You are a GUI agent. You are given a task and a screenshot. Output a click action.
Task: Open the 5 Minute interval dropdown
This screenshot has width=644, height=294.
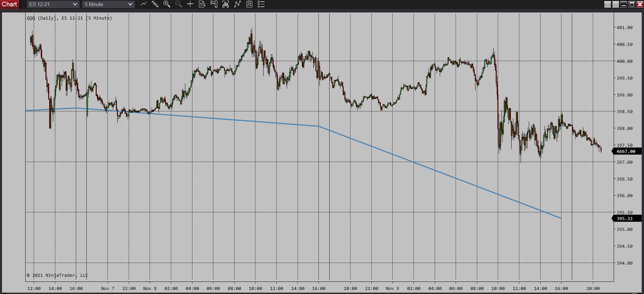coord(109,4)
